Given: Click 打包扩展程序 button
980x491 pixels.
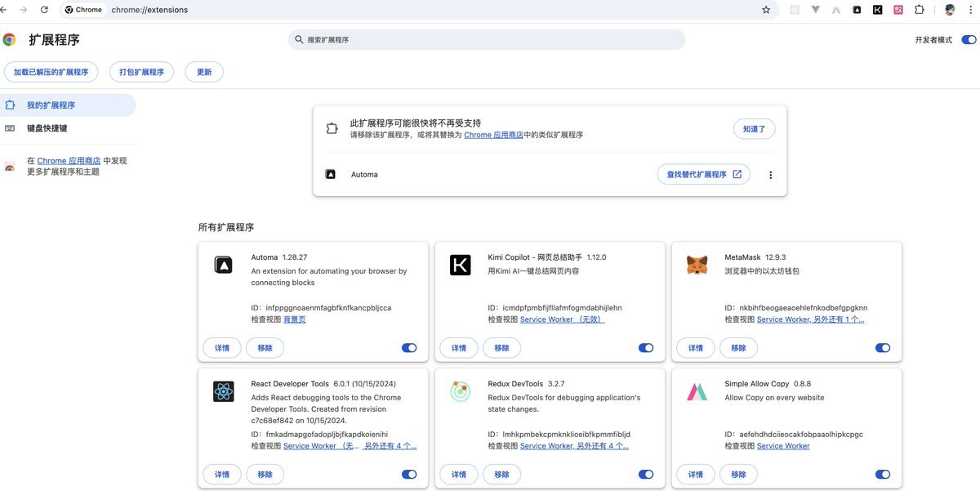Looking at the screenshot, I should coord(141,72).
